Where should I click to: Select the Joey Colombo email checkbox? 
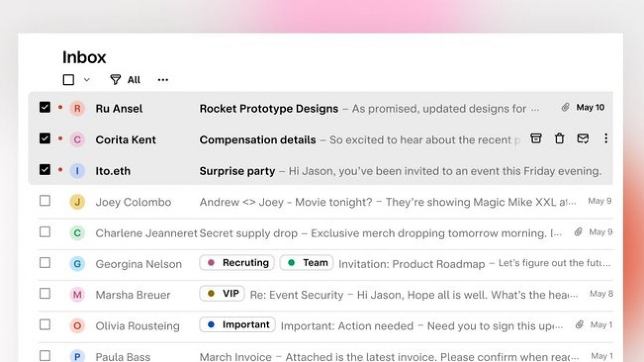tap(45, 201)
